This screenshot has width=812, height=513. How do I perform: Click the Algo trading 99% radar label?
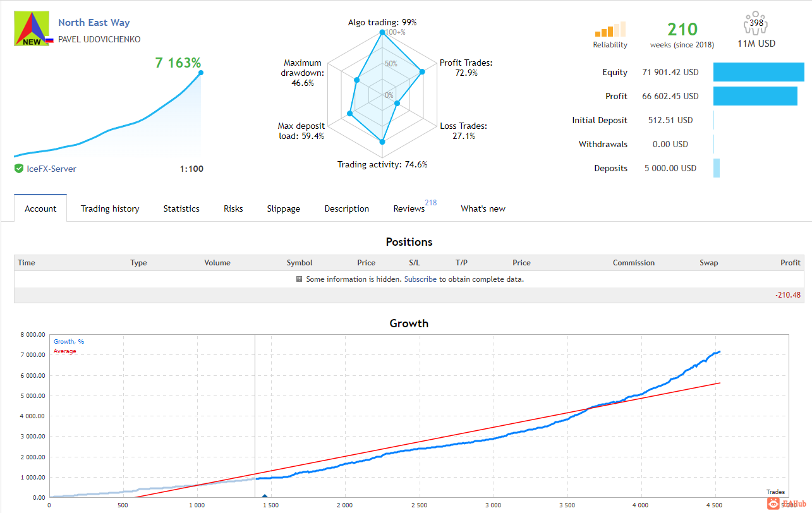[382, 22]
